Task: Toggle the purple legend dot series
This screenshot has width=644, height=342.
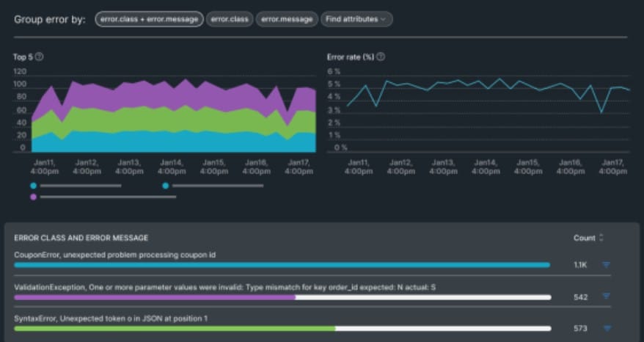Action: click(33, 197)
